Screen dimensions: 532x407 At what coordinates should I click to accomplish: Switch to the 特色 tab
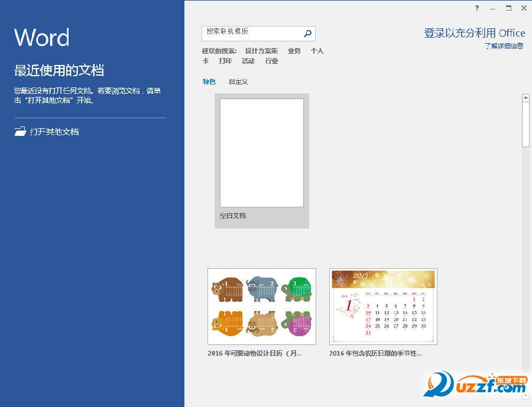pos(209,82)
